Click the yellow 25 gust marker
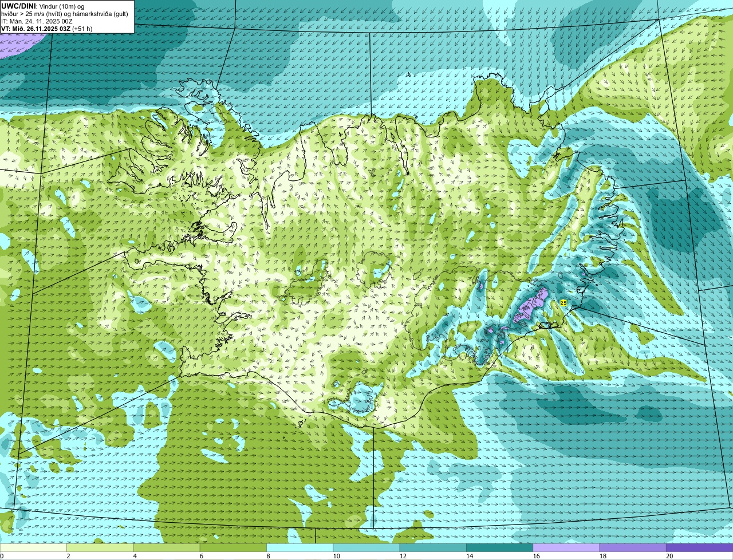 [x=563, y=302]
